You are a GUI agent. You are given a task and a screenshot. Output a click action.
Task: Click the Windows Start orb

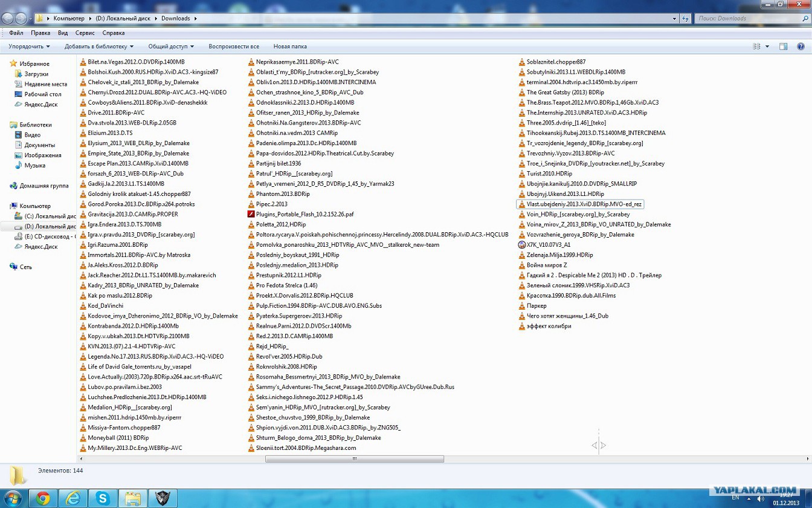13,498
